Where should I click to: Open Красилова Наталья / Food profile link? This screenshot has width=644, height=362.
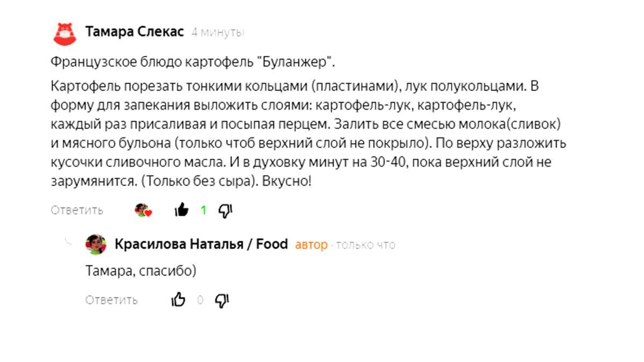coord(201,245)
